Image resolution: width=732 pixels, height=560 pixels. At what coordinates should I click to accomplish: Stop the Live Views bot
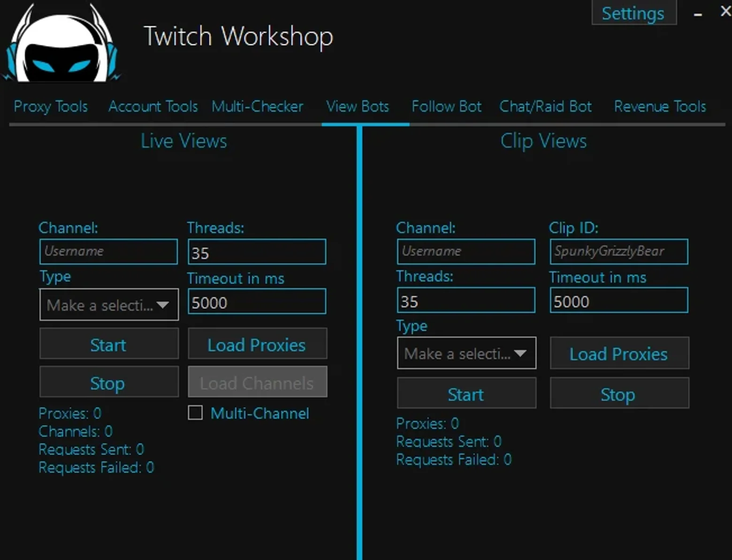[x=109, y=383]
